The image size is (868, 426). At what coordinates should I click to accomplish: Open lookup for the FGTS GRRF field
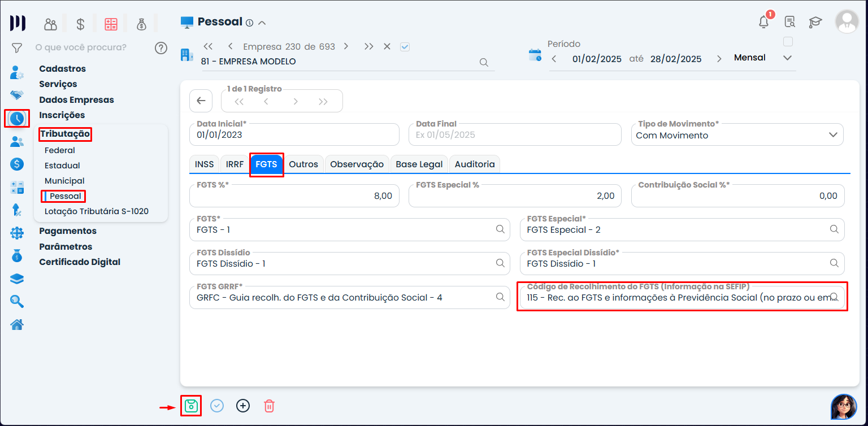pos(500,297)
